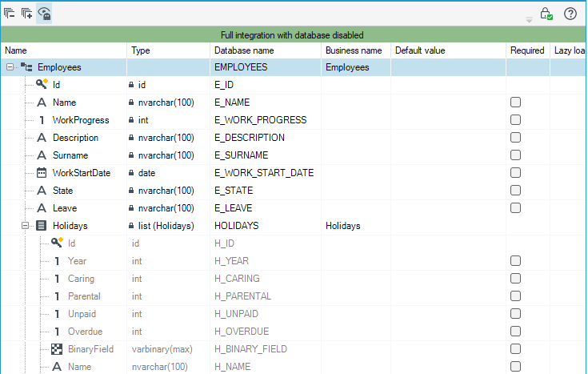Click key icon of Employees Id field

[42, 84]
